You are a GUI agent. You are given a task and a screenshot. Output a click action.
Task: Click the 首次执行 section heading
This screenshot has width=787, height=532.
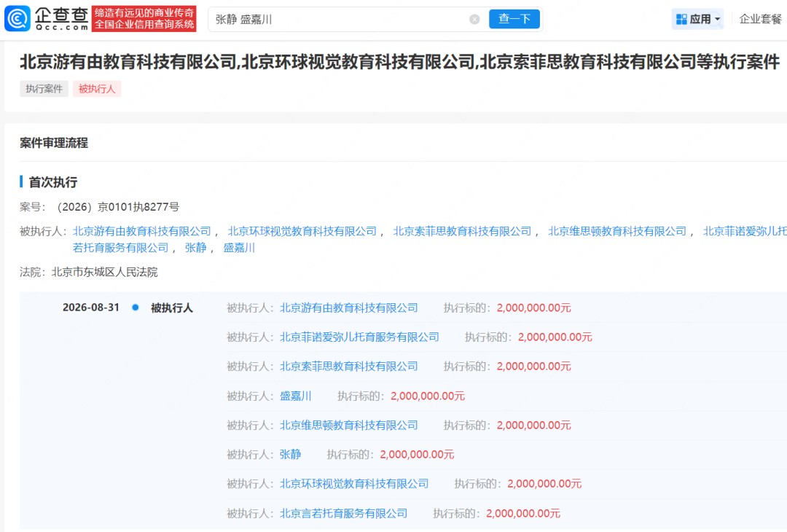(52, 182)
